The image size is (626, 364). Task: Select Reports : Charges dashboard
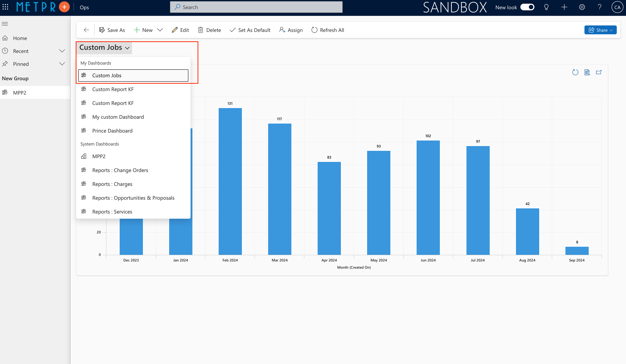click(x=112, y=184)
